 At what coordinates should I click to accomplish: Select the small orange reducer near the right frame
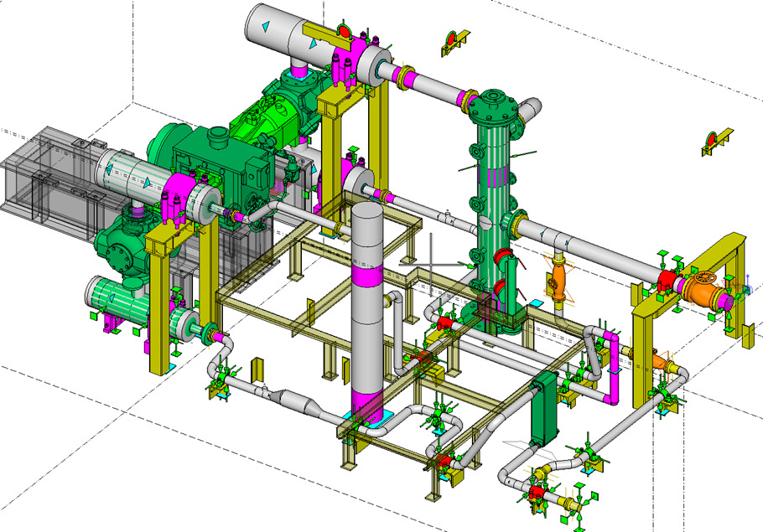(662, 363)
